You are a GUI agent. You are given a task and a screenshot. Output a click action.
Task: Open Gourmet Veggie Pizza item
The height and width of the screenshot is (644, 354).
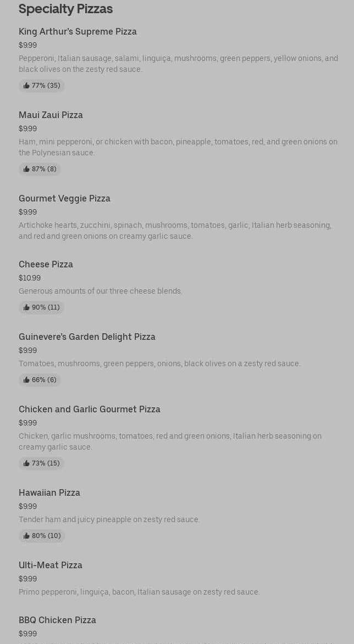(x=64, y=198)
